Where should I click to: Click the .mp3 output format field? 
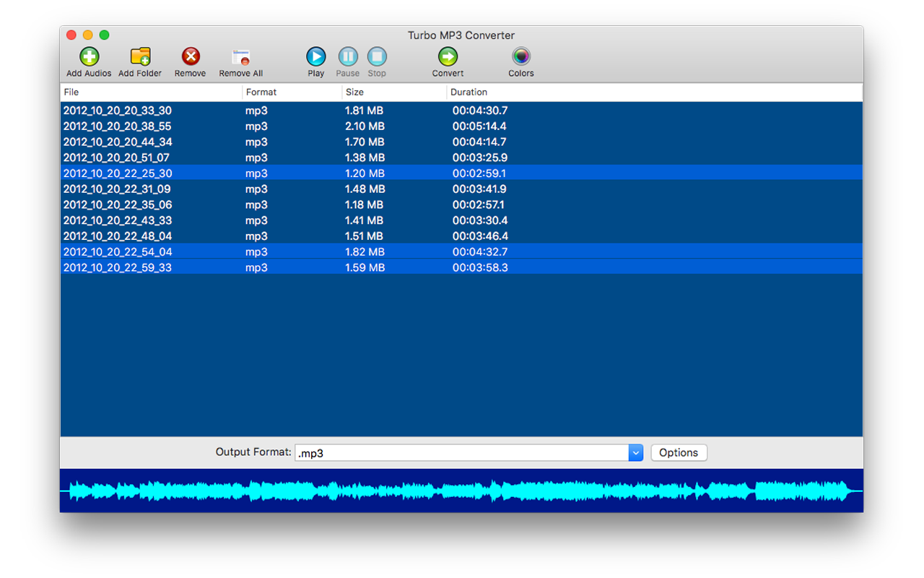[x=462, y=453]
